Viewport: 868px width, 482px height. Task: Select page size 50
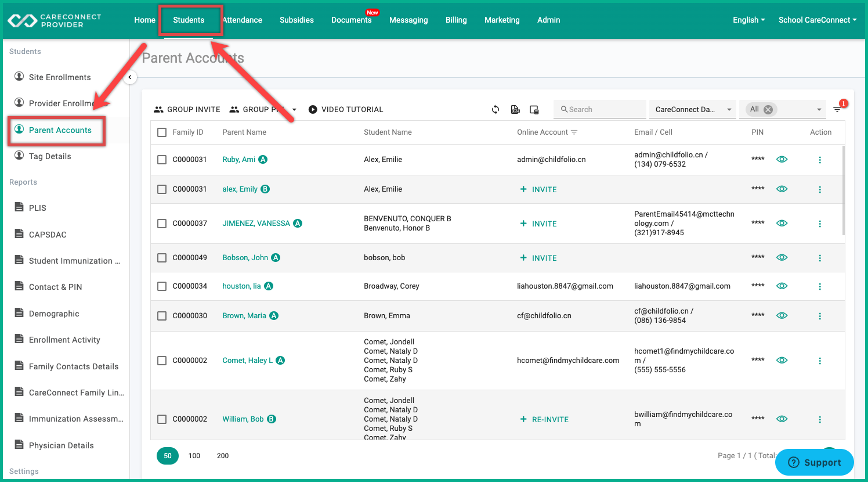168,456
